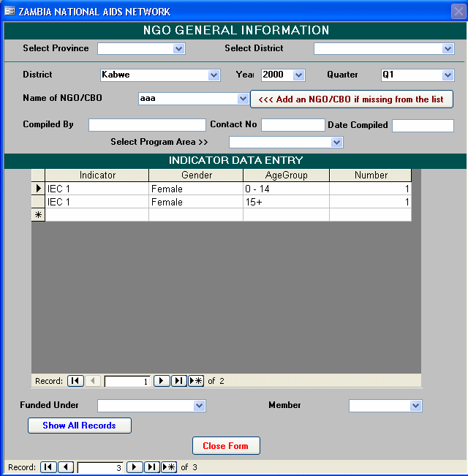The height and width of the screenshot is (476, 468).
Task: Go to first record in main form navigator
Action: click(48, 467)
